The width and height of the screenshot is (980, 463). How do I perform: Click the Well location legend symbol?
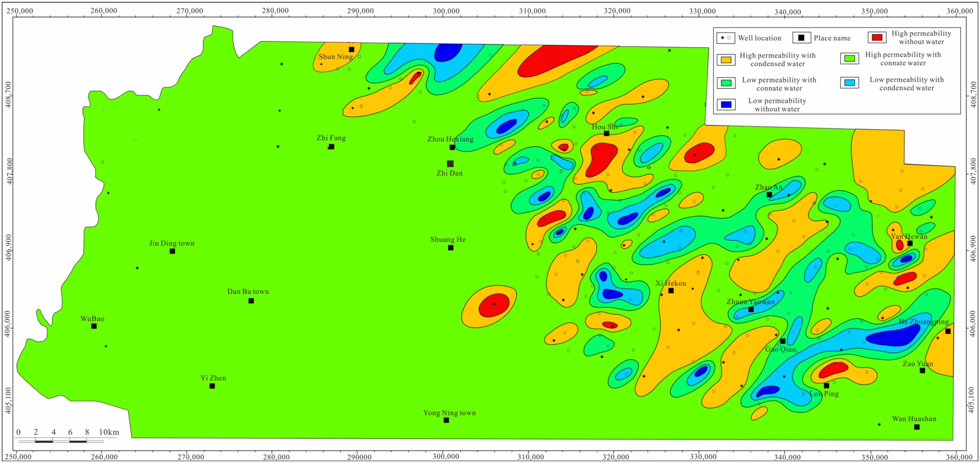pos(726,38)
